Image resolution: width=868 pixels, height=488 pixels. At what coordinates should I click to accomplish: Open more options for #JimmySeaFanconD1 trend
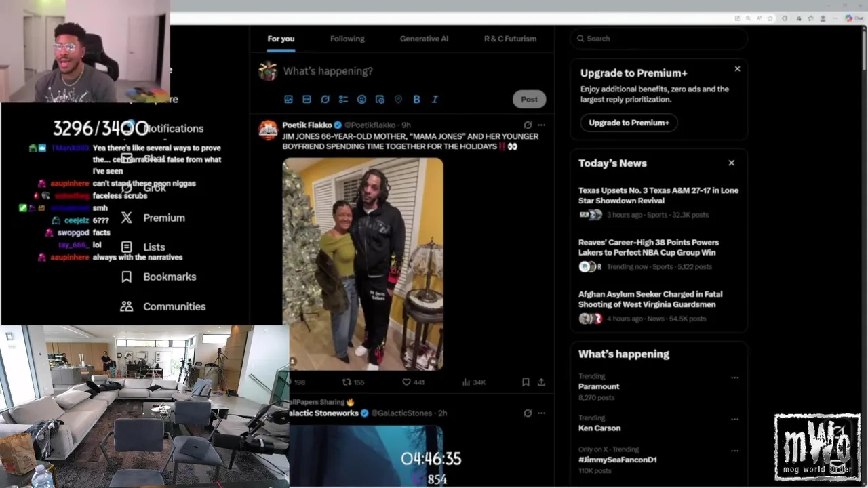click(x=734, y=450)
